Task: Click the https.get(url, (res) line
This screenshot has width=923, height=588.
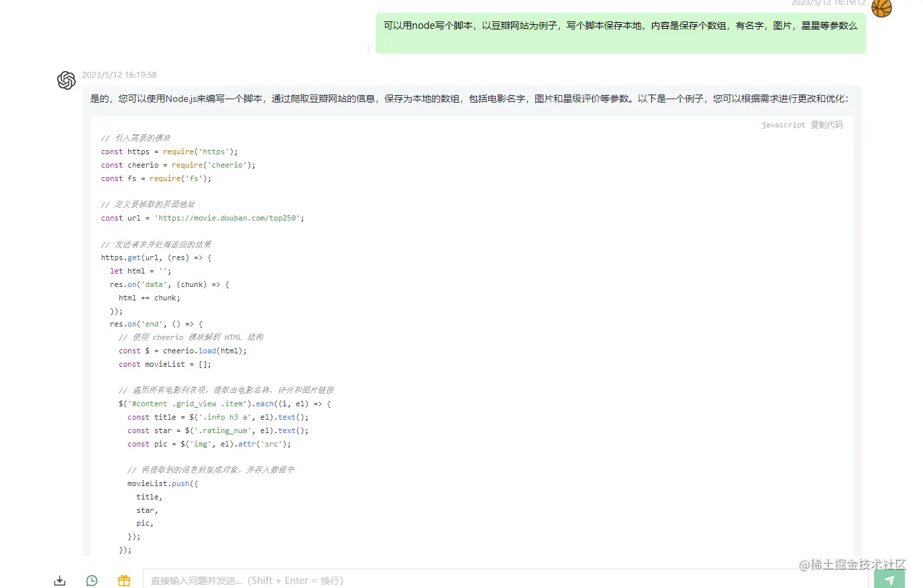Action: (156, 257)
